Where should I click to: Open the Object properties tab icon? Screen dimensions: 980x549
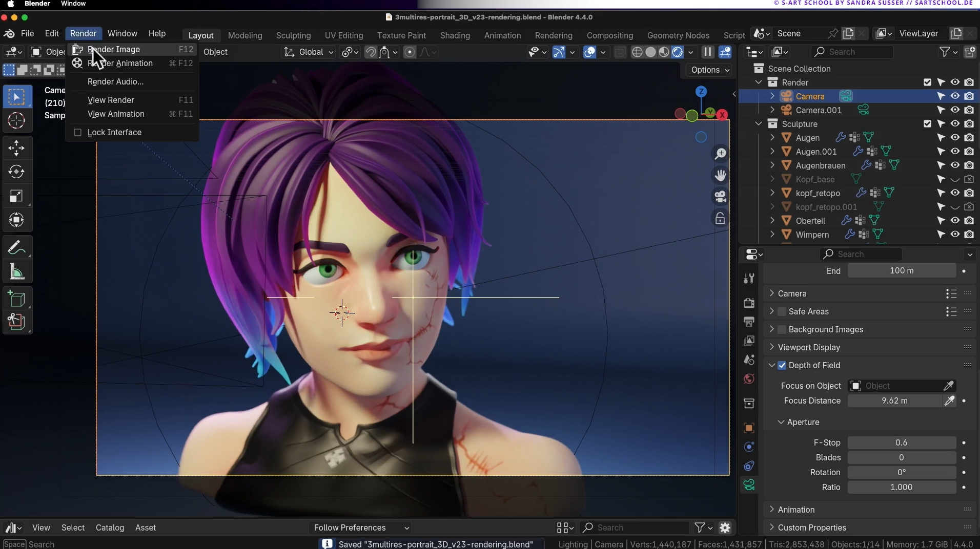(749, 428)
